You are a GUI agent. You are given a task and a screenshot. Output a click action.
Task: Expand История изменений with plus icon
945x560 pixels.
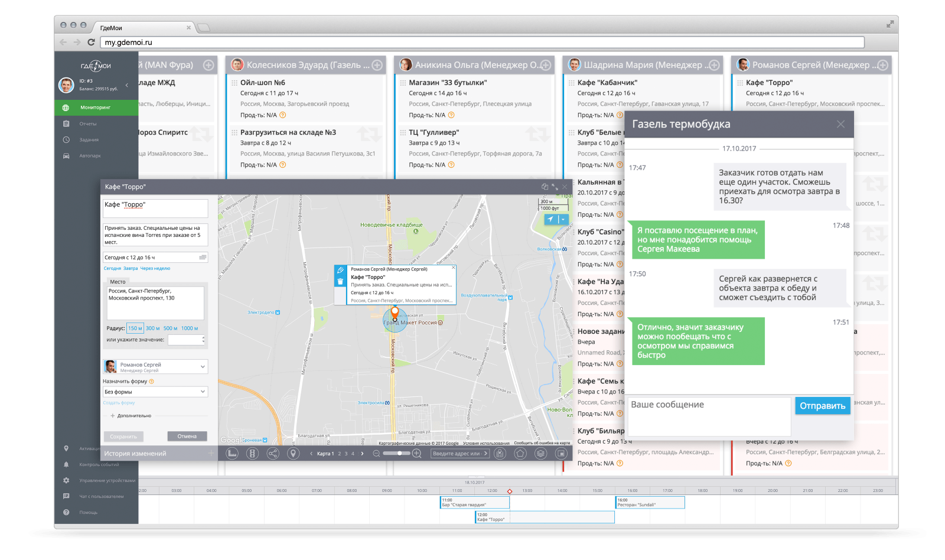211,453
